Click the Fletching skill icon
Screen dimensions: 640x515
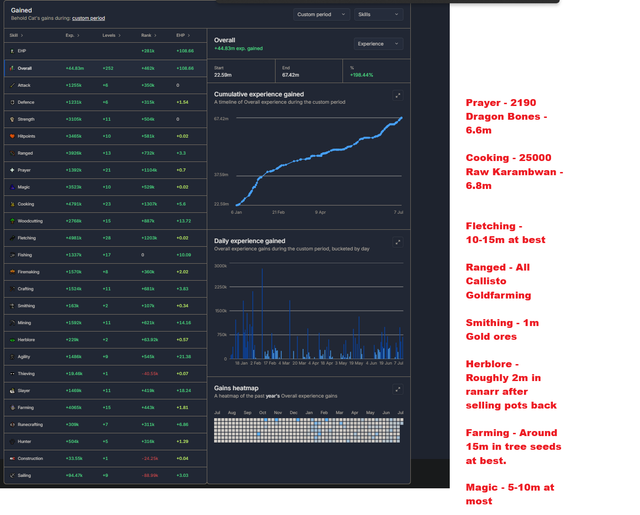pos(12,238)
